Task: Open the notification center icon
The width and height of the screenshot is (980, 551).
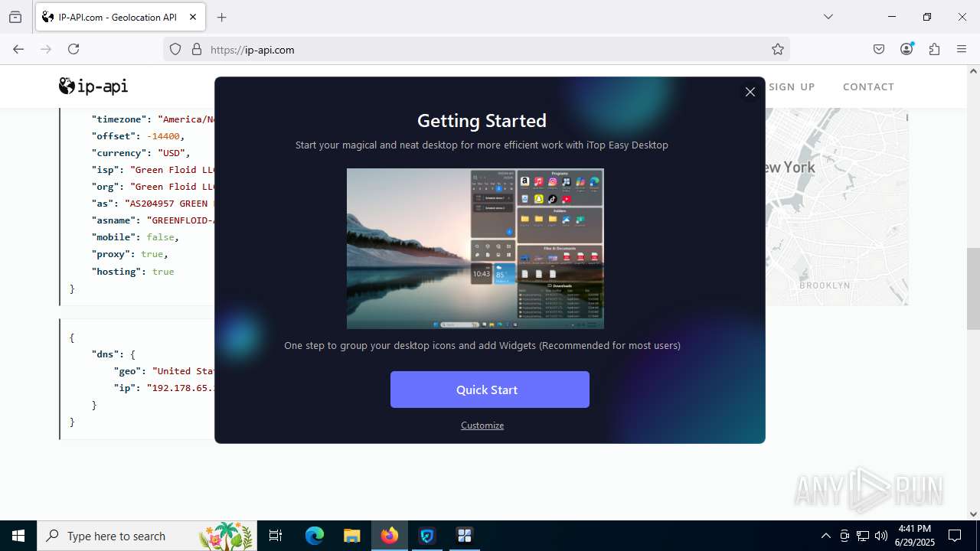Action: (955, 536)
